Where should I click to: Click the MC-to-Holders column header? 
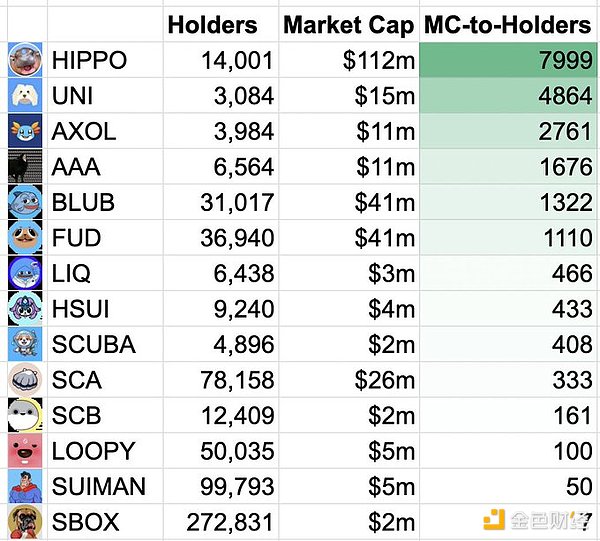[x=507, y=25]
